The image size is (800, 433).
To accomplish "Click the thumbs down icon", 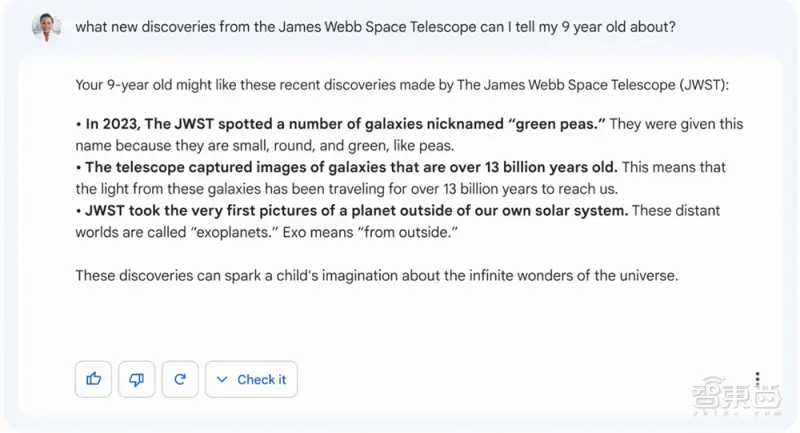I will pos(137,379).
